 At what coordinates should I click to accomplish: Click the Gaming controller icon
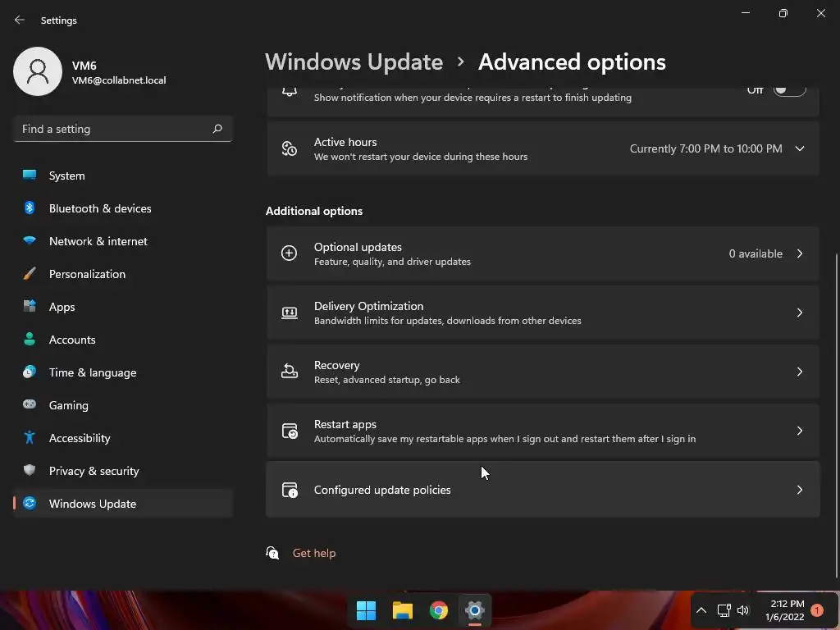click(30, 404)
